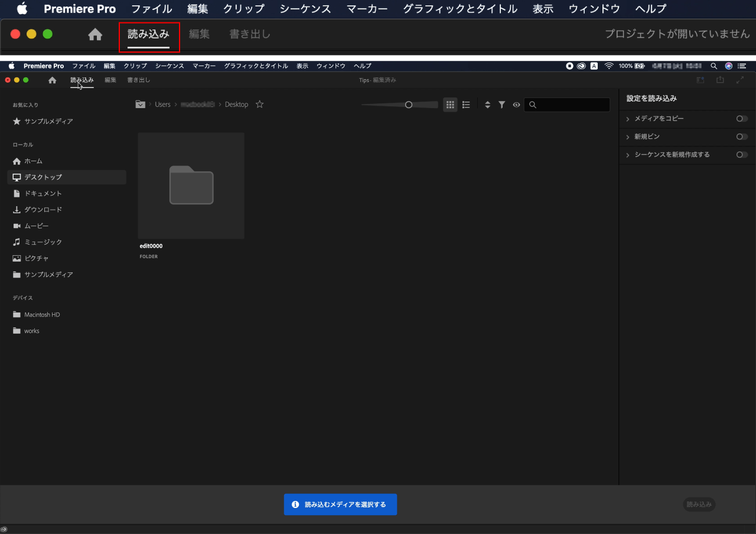Click Creative Cloud icon in bottom status bar
This screenshot has height=534, width=756.
point(4,529)
